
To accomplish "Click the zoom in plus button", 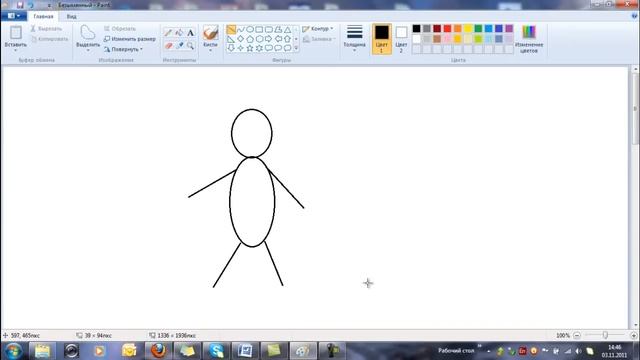I will pyautogui.click(x=633, y=336).
